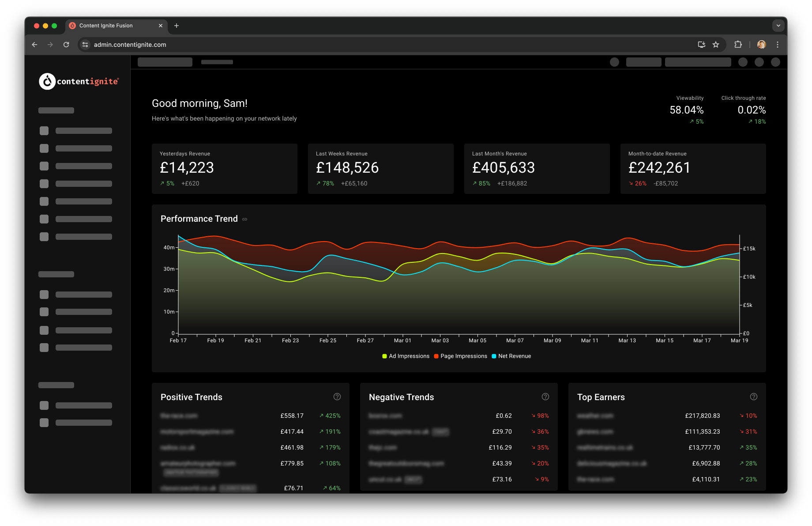Click the Click through rate 0.02% value
The height and width of the screenshot is (526, 812).
coord(752,110)
